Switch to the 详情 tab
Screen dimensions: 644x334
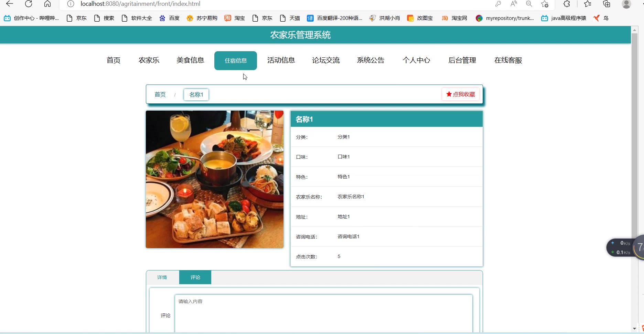coord(162,277)
